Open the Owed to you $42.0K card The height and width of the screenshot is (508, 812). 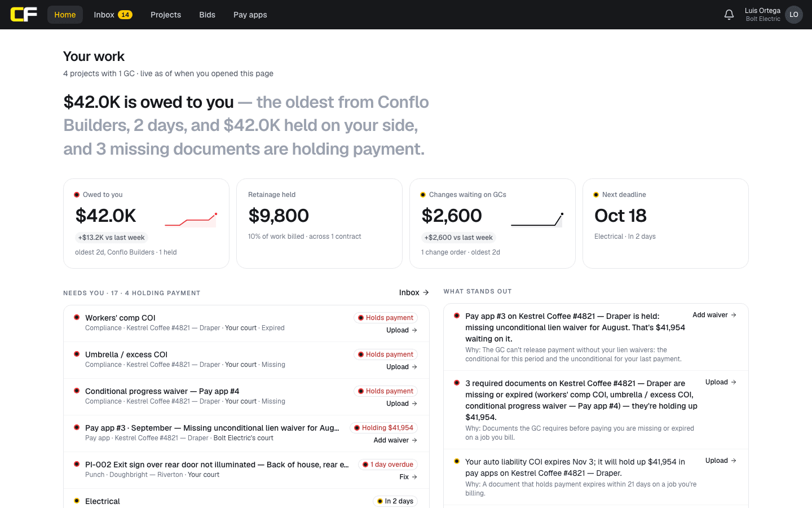pyautogui.click(x=146, y=224)
